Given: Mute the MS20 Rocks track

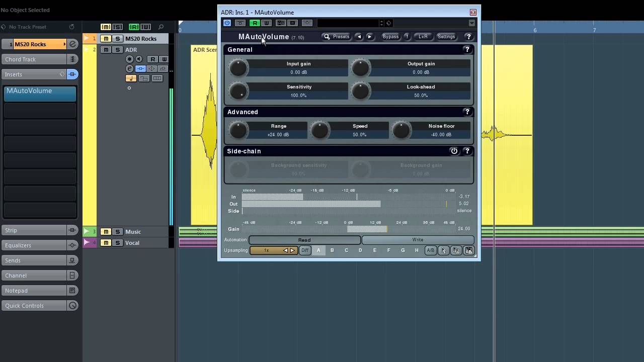Looking at the screenshot, I should point(106,39).
